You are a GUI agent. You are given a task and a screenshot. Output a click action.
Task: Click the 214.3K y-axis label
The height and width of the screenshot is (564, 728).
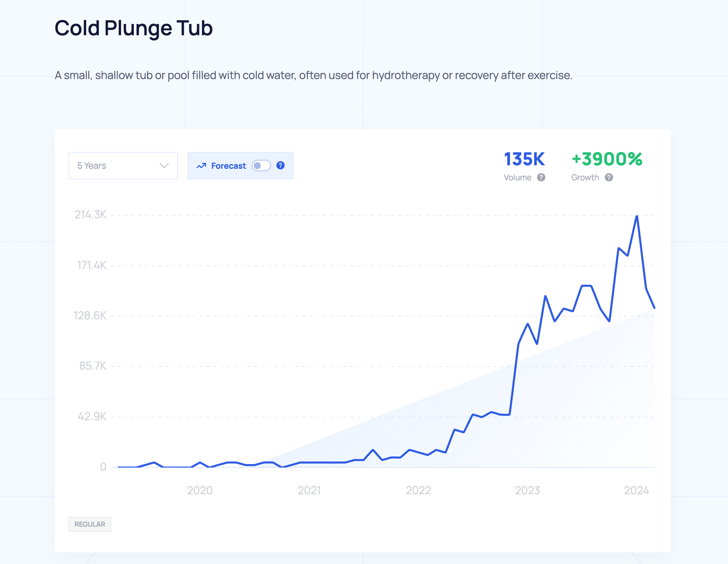pyautogui.click(x=91, y=215)
